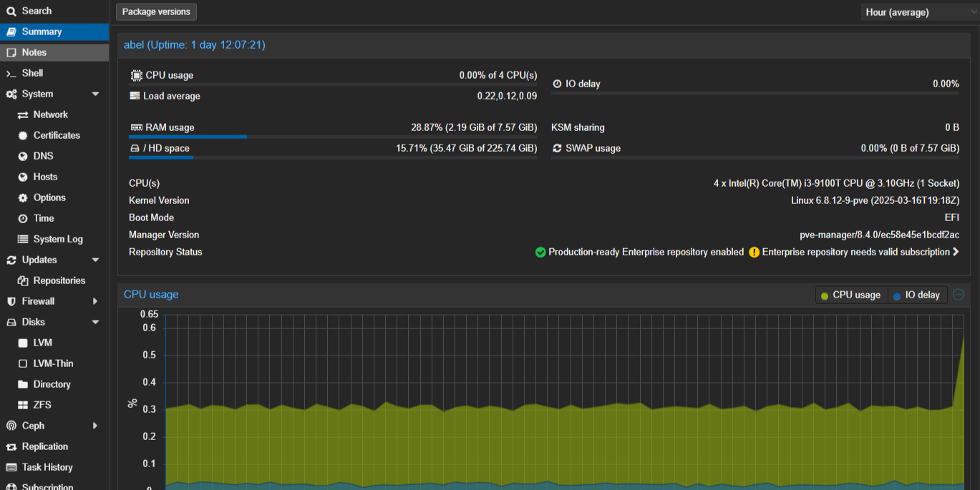Go to the Network settings page

(54, 114)
